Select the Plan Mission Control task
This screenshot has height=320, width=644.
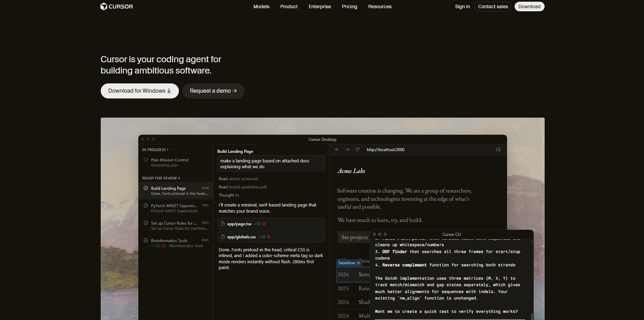(176, 162)
